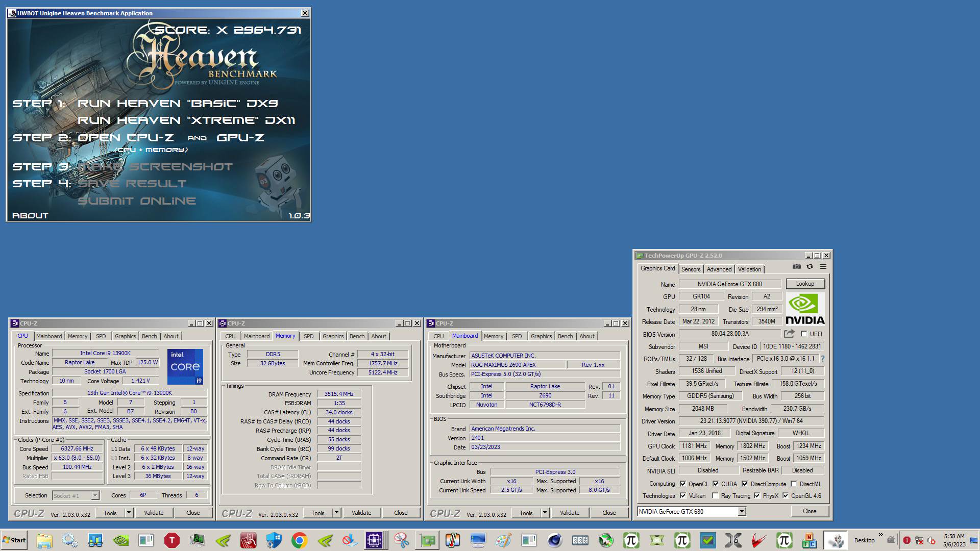Open Bench tab in the CPU-Z Mainboard window

pos(565,336)
